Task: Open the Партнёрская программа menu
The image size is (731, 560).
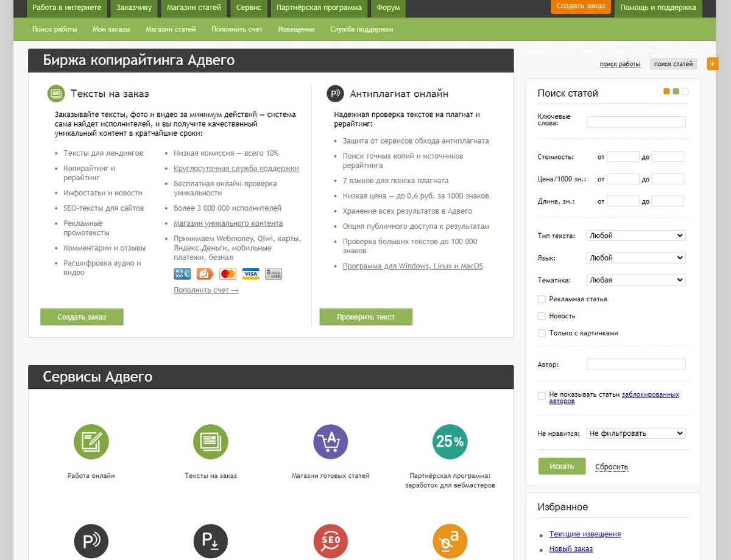Action: coord(319,8)
